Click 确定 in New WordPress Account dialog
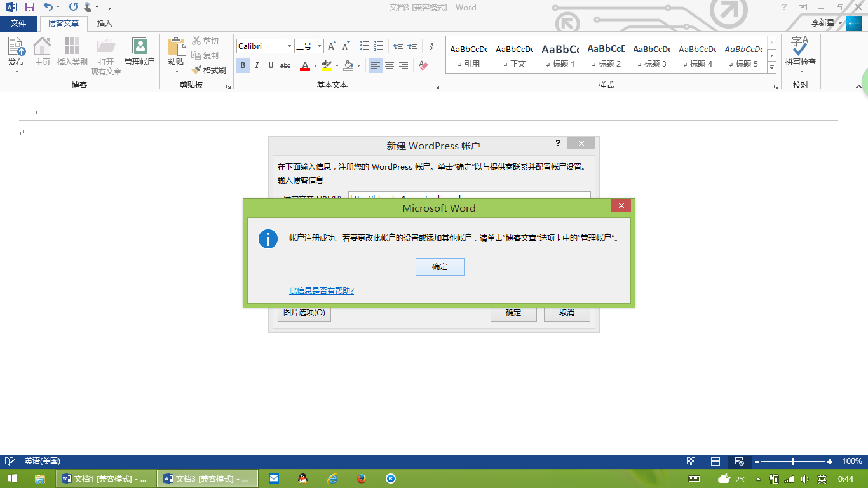 coord(513,313)
